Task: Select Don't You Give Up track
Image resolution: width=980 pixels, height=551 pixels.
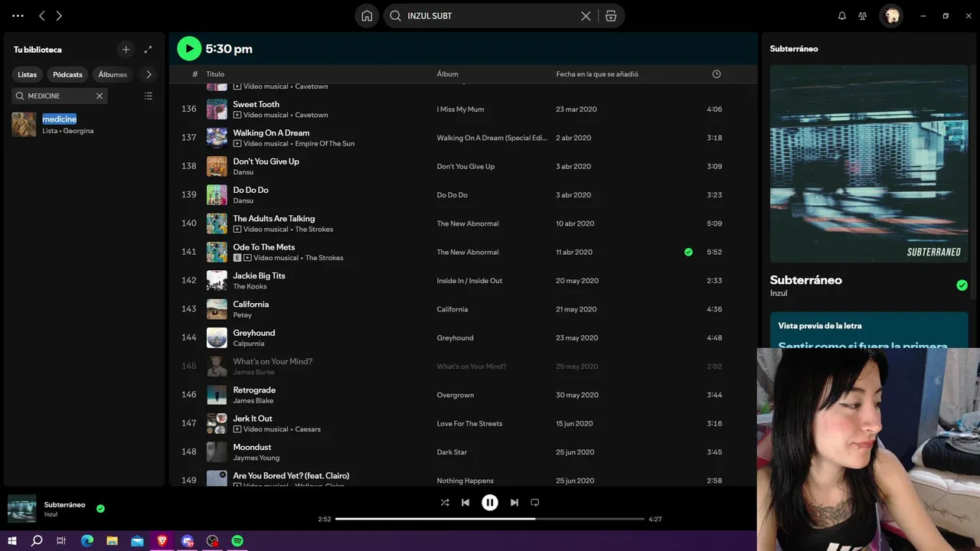Action: 266,161
